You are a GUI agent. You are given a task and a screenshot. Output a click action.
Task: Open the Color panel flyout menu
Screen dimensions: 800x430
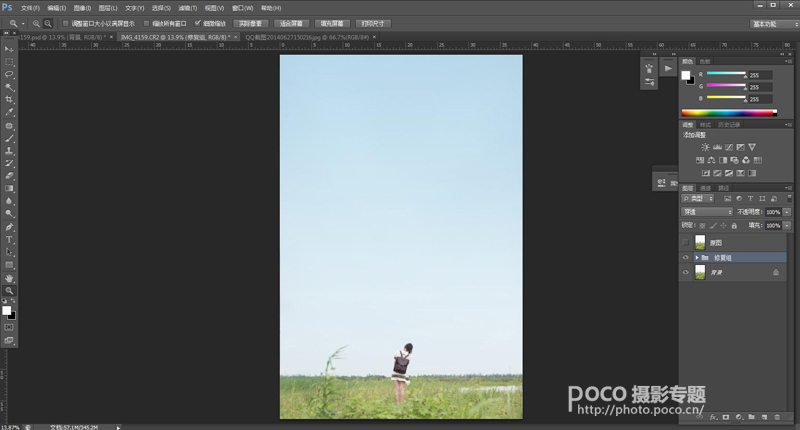click(x=789, y=61)
